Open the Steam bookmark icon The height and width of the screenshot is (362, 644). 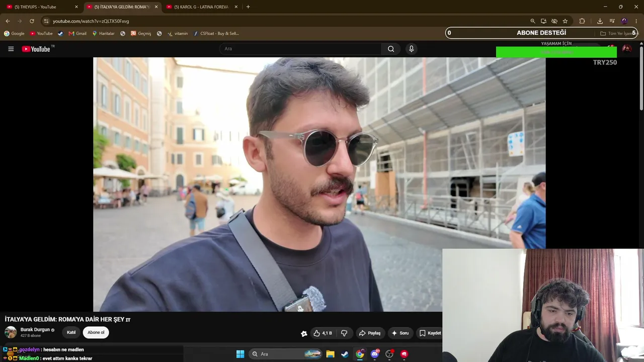pos(60,34)
